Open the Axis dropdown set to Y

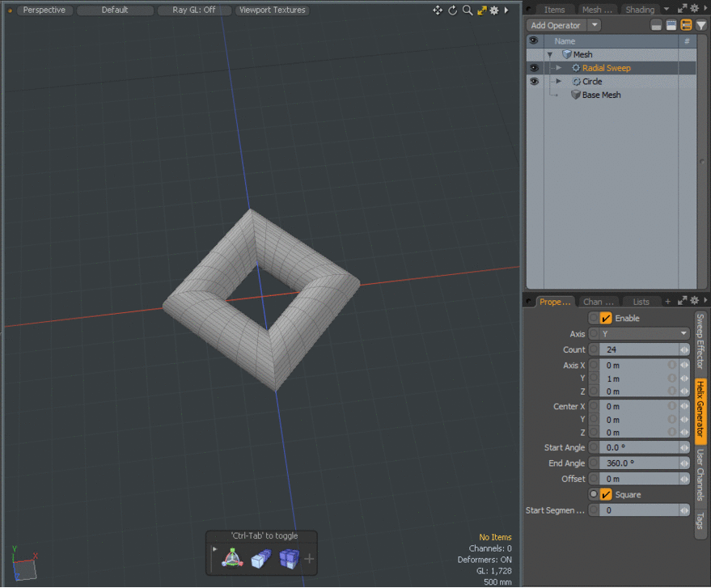click(644, 333)
